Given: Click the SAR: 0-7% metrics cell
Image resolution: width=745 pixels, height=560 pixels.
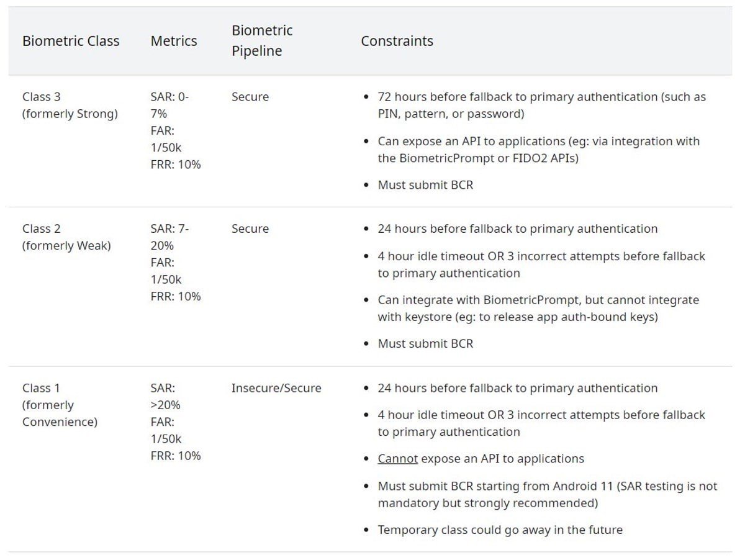Looking at the screenshot, I should point(176,130).
